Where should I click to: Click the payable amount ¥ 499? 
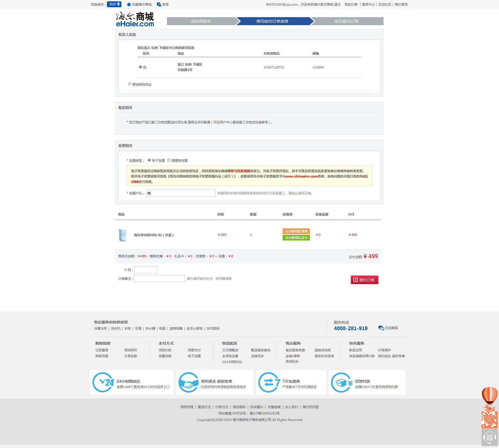point(371,256)
